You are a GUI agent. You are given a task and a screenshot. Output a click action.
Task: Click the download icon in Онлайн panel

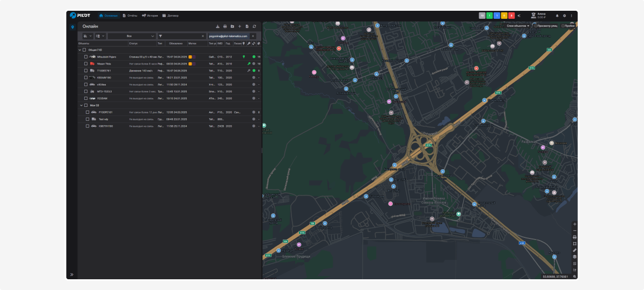coord(217,26)
